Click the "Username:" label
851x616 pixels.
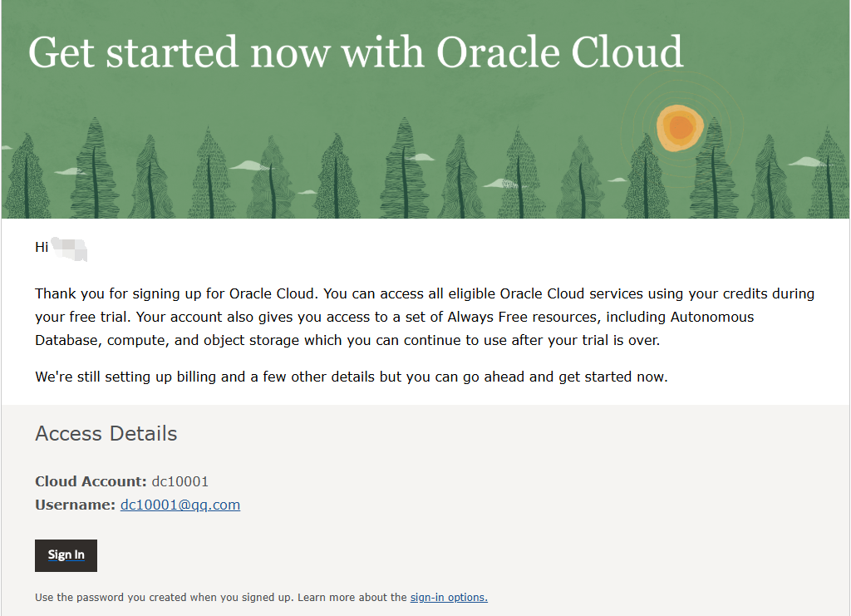(x=76, y=505)
